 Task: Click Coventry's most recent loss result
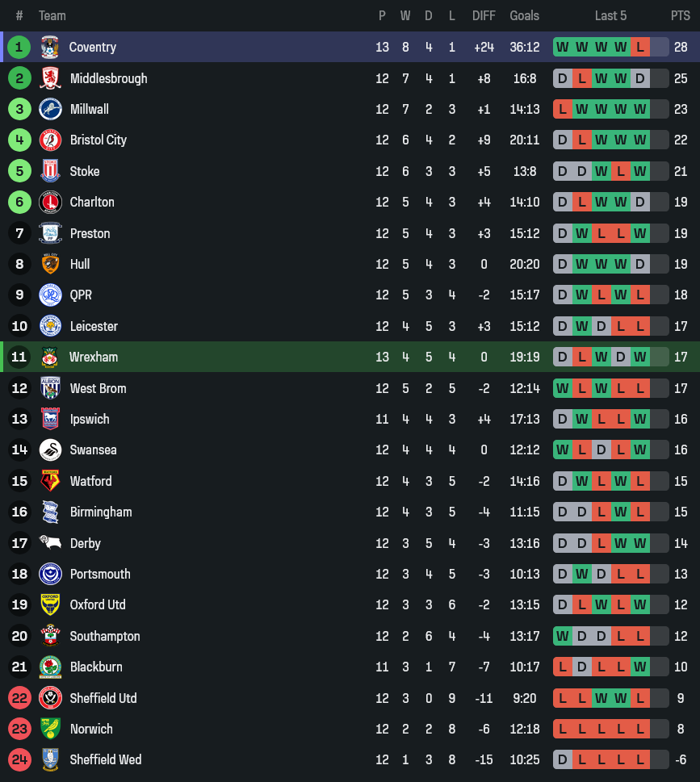pyautogui.click(x=640, y=47)
